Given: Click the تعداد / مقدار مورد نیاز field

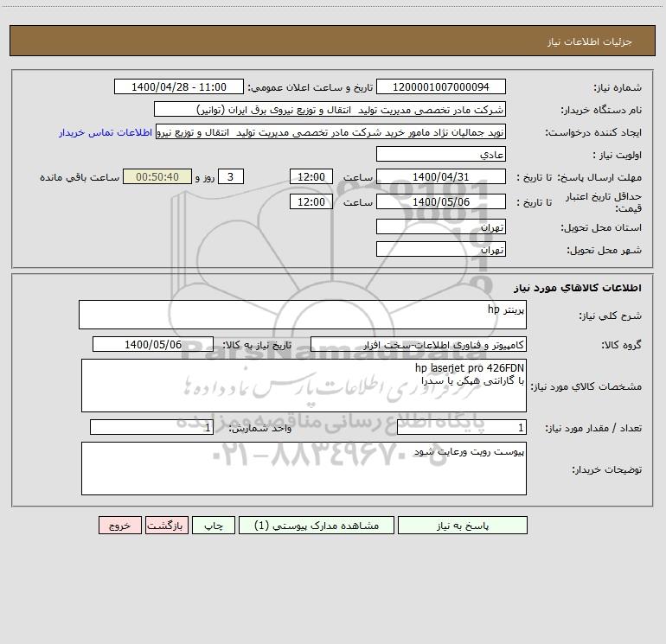Looking at the screenshot, I should click(462, 427).
